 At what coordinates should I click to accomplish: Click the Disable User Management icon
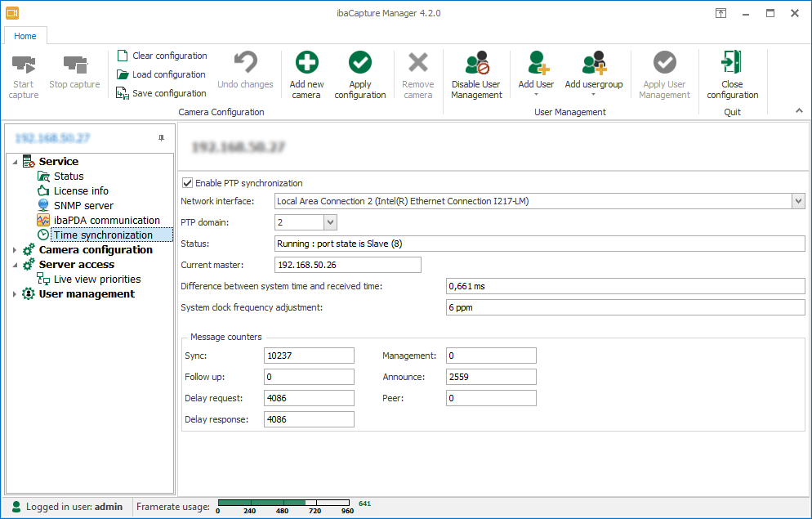[476, 63]
